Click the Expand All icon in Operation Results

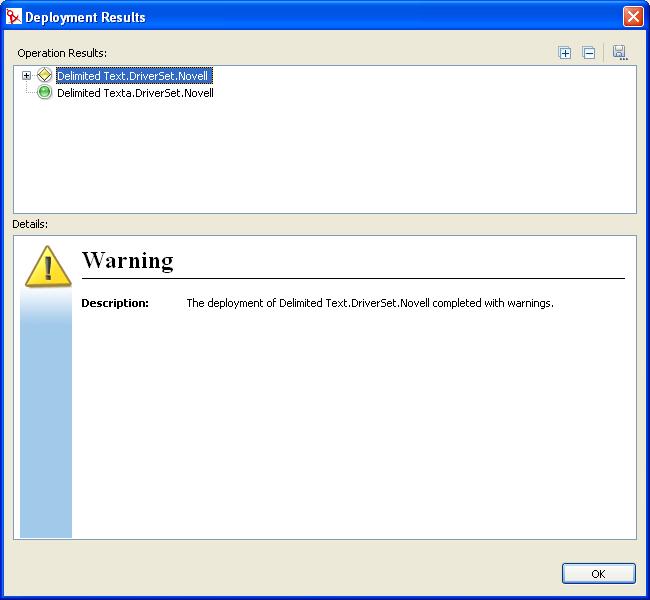[565, 53]
